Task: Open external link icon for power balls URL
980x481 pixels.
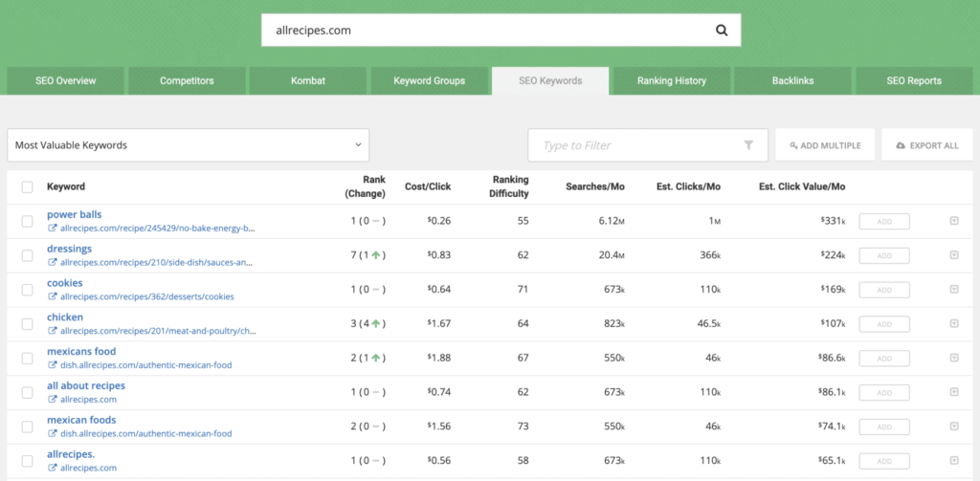Action: [53, 229]
